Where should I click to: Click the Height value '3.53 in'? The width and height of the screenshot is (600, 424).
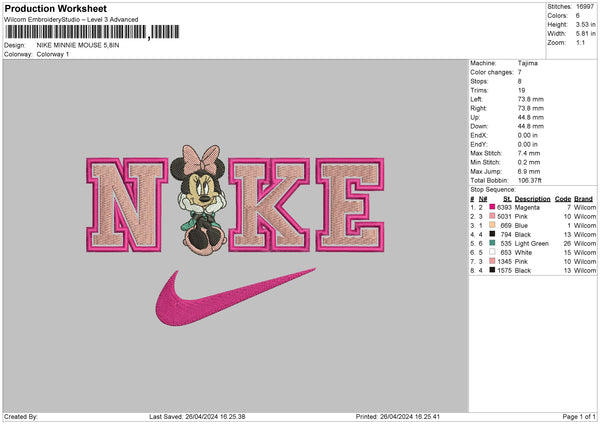coord(585,24)
